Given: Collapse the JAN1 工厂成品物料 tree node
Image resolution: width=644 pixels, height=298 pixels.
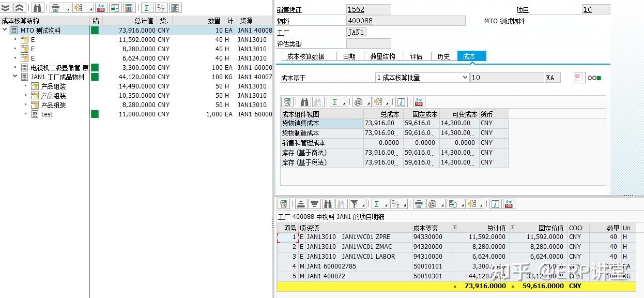Looking at the screenshot, I should coord(14,77).
